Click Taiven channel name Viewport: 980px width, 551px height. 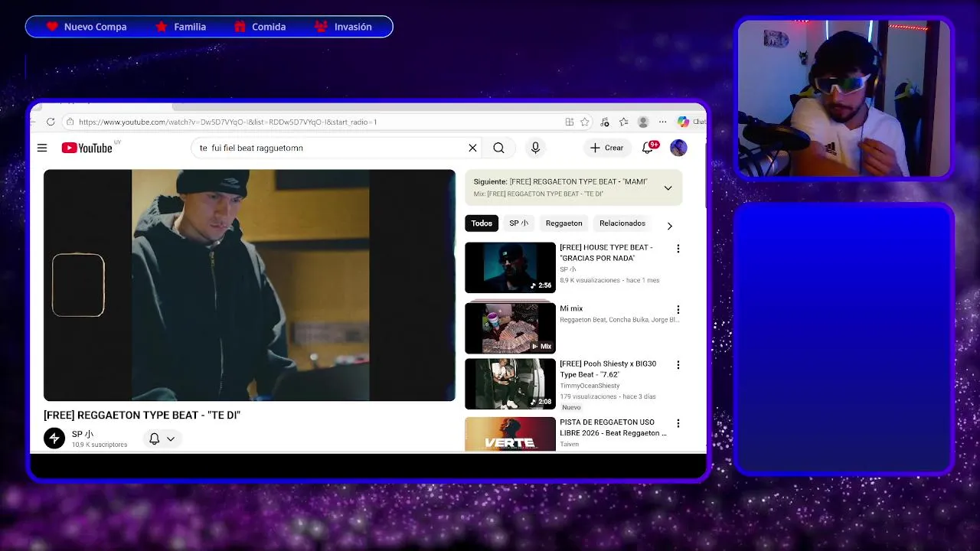click(570, 444)
